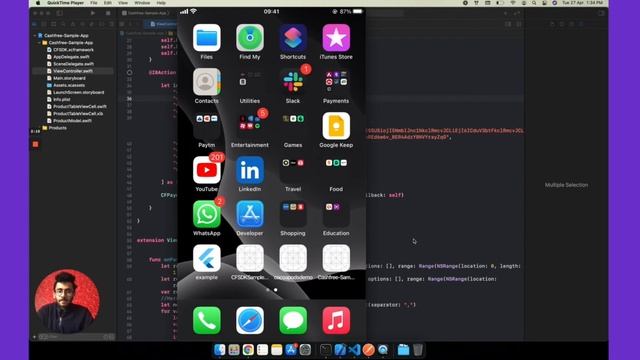Viewport: 640px width, 360px height.
Task: Select ProductTableViewCell.xib file
Action: click(78, 113)
